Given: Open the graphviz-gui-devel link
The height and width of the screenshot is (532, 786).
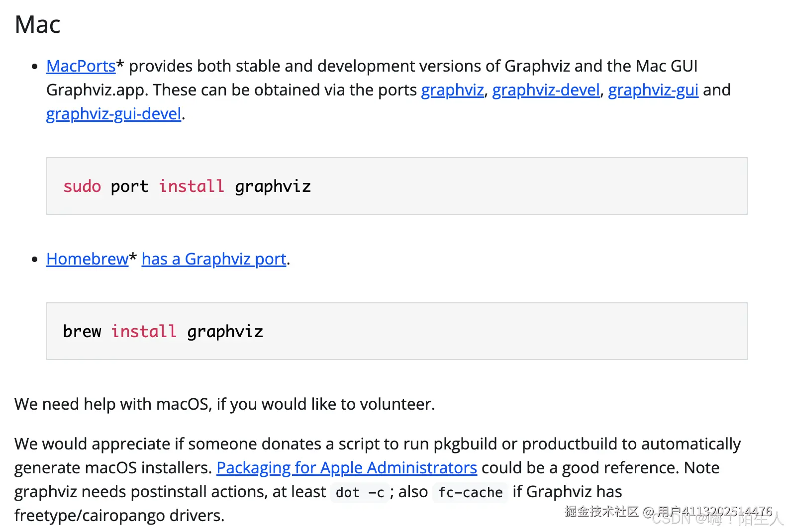Looking at the screenshot, I should tap(113, 114).
